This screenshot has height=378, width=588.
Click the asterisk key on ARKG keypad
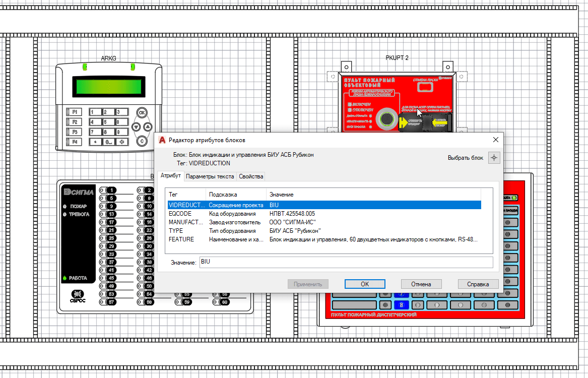(95, 142)
